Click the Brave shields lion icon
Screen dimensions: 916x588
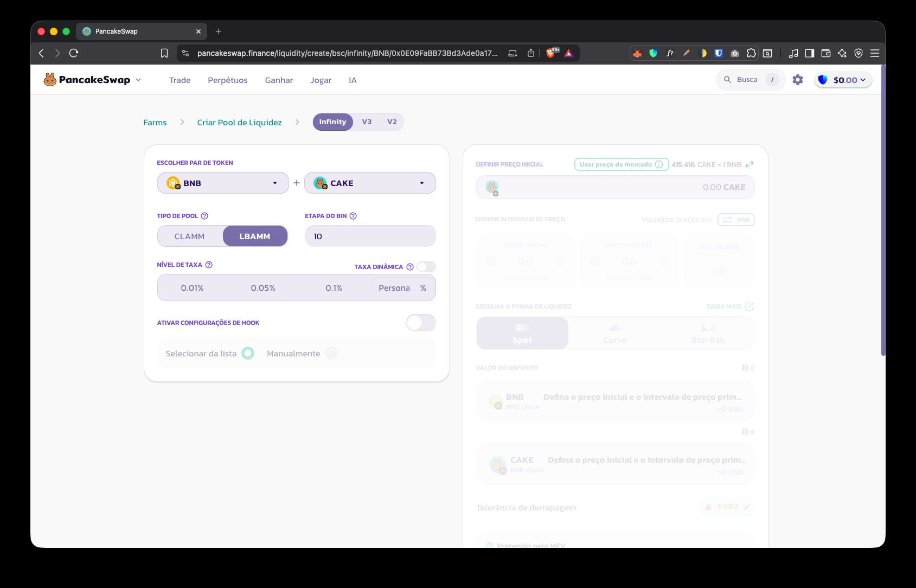551,53
